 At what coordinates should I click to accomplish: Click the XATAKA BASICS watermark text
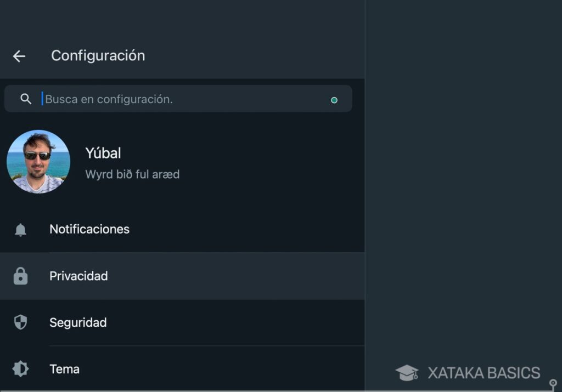point(484,373)
